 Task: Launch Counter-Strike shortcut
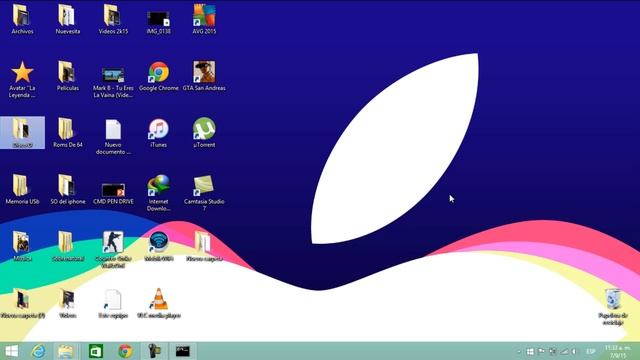pyautogui.click(x=113, y=249)
